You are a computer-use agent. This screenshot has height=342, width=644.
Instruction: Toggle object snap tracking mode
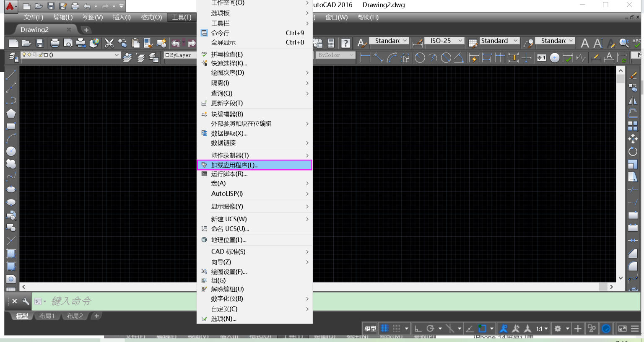[x=470, y=328]
